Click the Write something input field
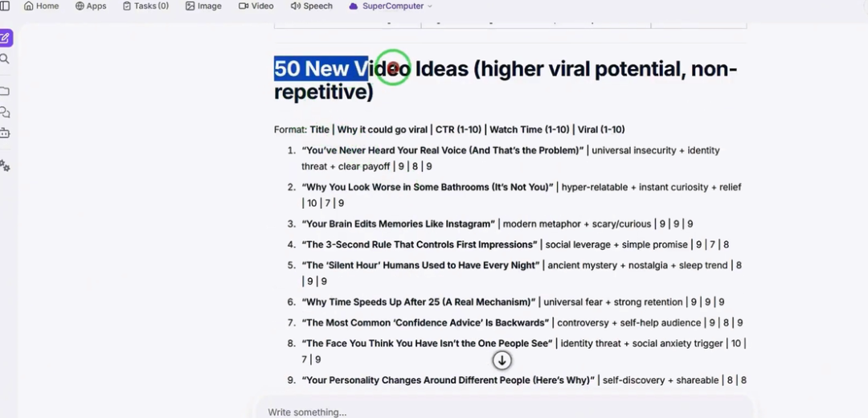Screen dimensions: 868x418 coord(505,412)
